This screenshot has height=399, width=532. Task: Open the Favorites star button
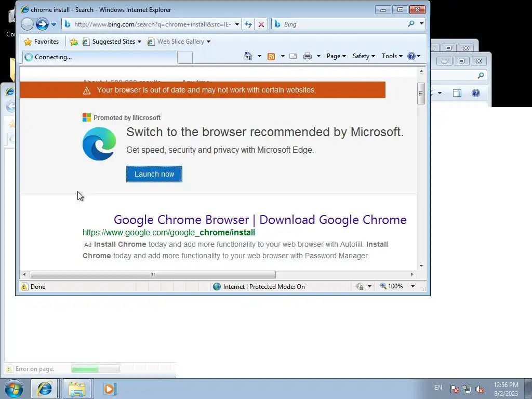click(42, 42)
